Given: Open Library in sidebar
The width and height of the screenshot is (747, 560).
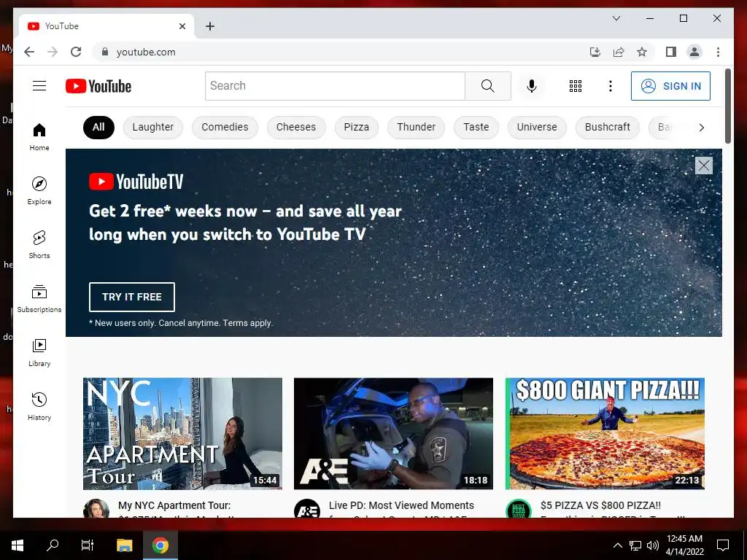Looking at the screenshot, I should click(x=39, y=352).
